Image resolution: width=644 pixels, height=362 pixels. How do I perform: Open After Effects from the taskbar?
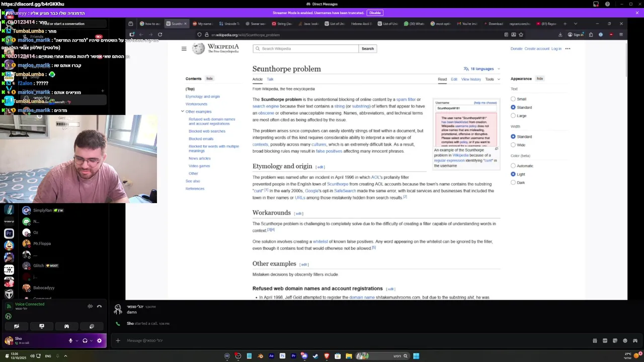(x=271, y=356)
